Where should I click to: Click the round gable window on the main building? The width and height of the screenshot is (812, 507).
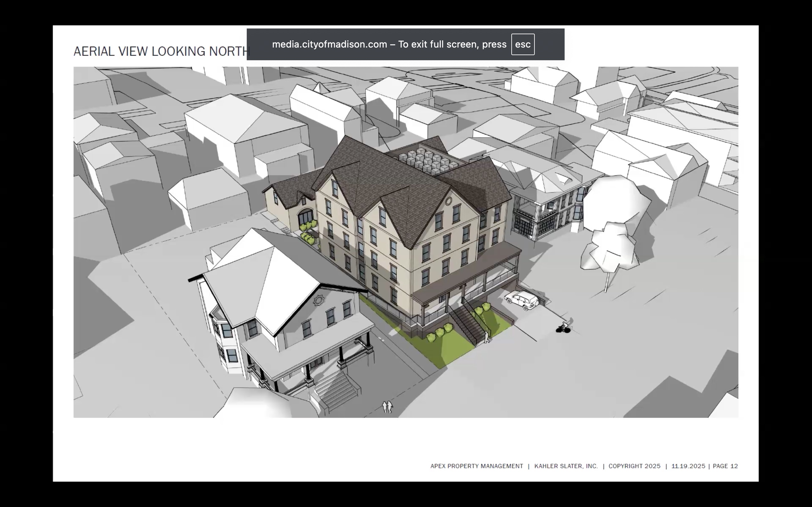tap(448, 201)
